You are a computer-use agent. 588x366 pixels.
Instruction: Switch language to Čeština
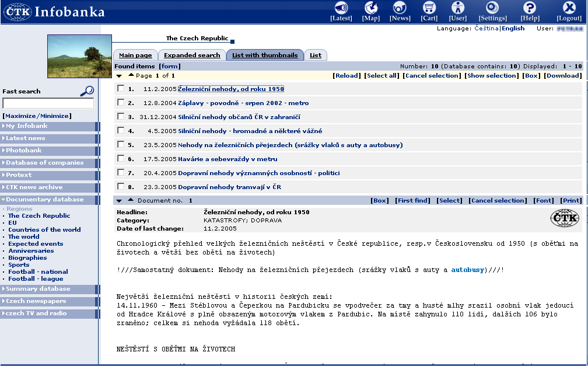click(487, 29)
